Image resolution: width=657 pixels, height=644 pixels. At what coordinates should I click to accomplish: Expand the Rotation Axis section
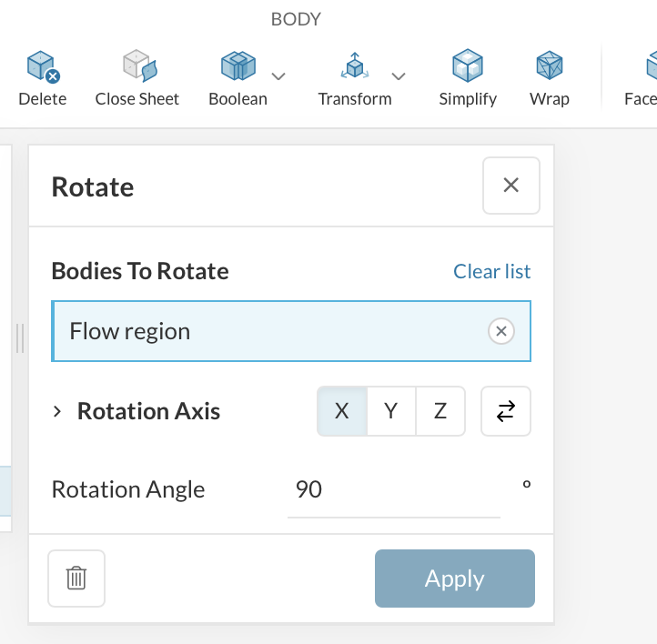(57, 412)
